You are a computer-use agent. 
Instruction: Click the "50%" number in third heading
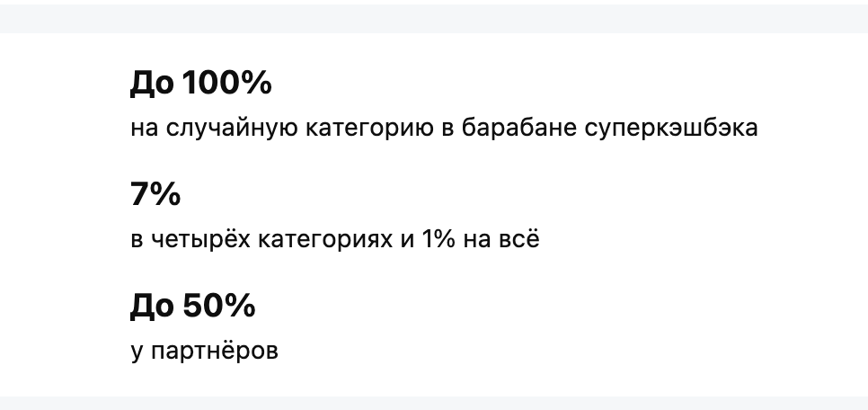(218, 307)
